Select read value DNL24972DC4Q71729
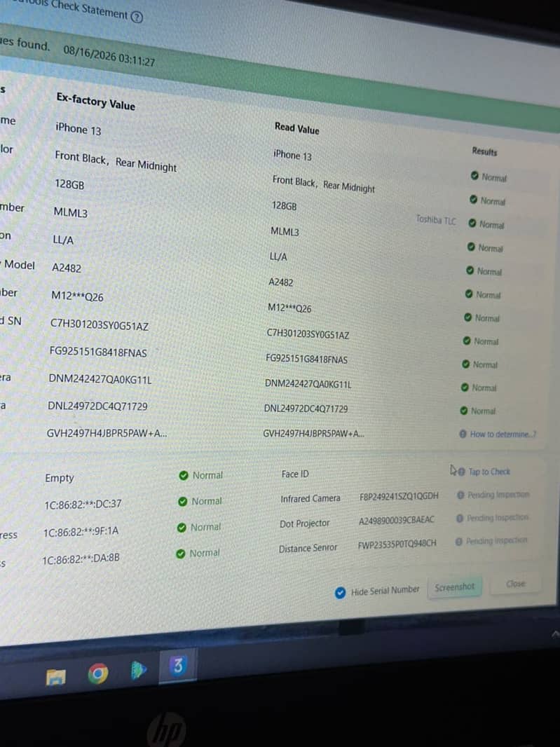The image size is (560, 747). point(306,409)
